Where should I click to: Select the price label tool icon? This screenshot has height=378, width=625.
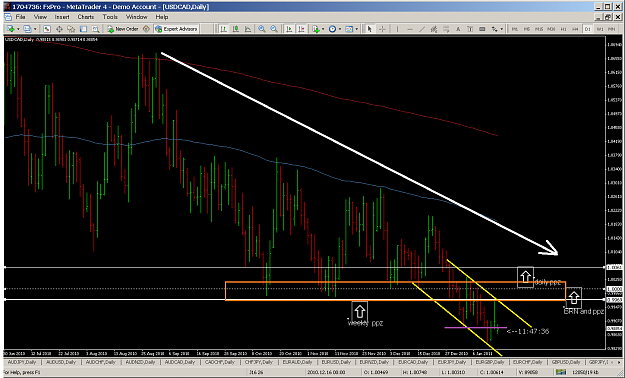[x=482, y=29]
